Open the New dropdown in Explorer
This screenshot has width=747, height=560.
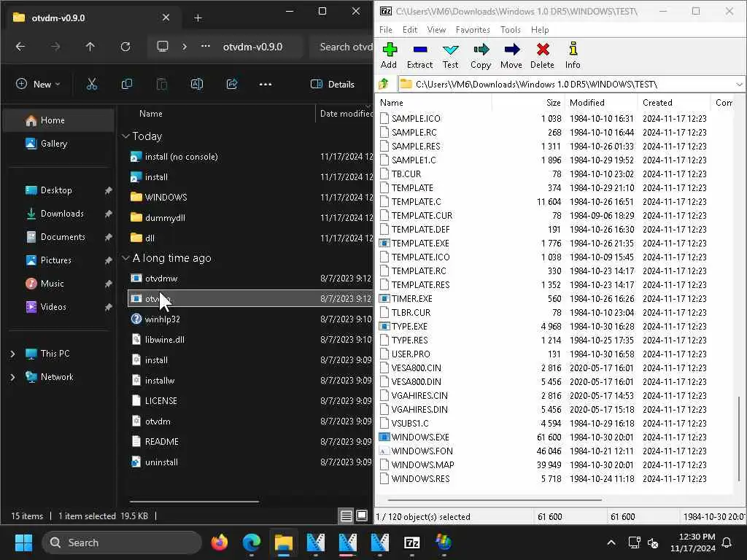38,85
